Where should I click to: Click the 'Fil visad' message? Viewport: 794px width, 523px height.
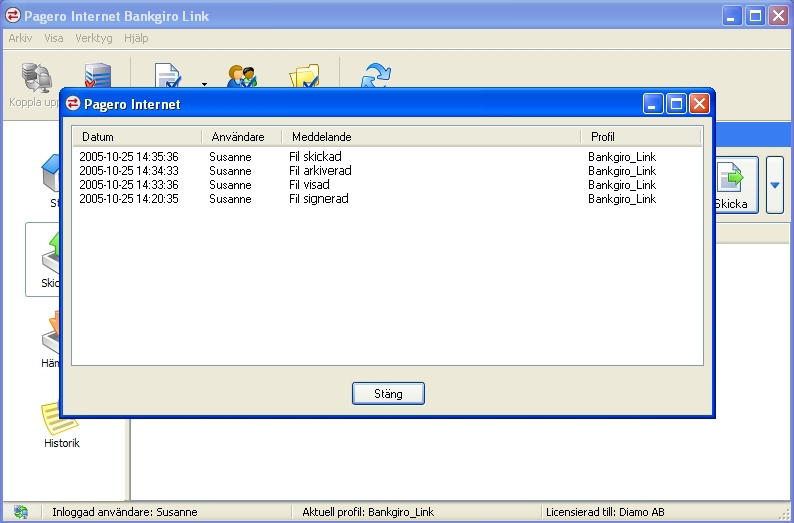[x=309, y=185]
